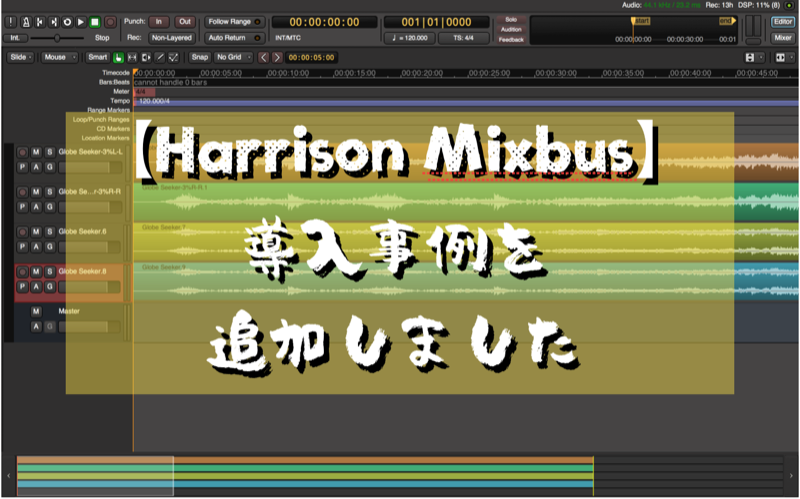Image resolution: width=800 pixels, height=499 pixels.
Task: Open the track height dropdown at right
Action: (755, 58)
